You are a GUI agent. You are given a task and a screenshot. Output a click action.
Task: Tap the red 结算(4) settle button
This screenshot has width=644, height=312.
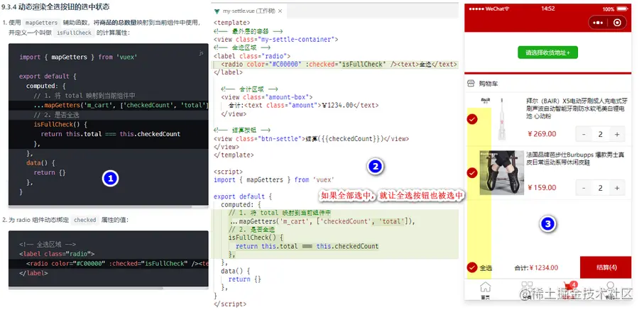coord(606,268)
